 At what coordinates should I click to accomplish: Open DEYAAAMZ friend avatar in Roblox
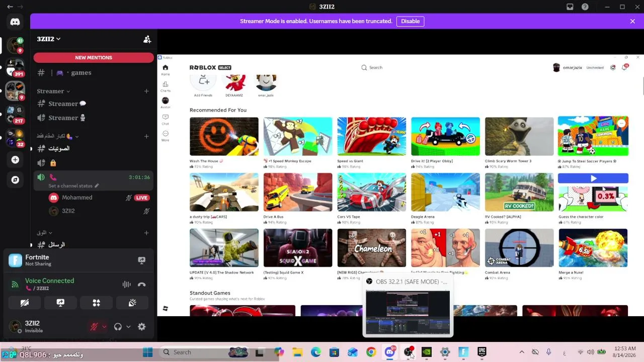[234, 84]
